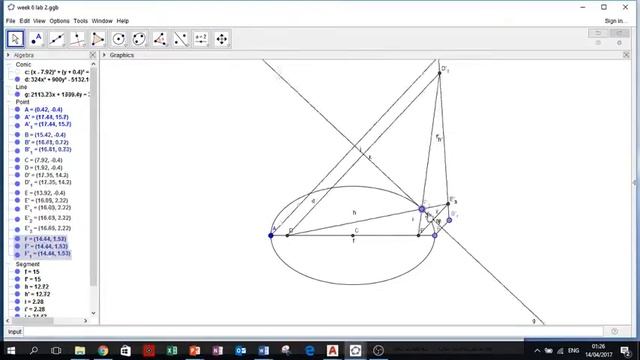Click the Sign in link
This screenshot has height=360, width=640.
tap(615, 21)
